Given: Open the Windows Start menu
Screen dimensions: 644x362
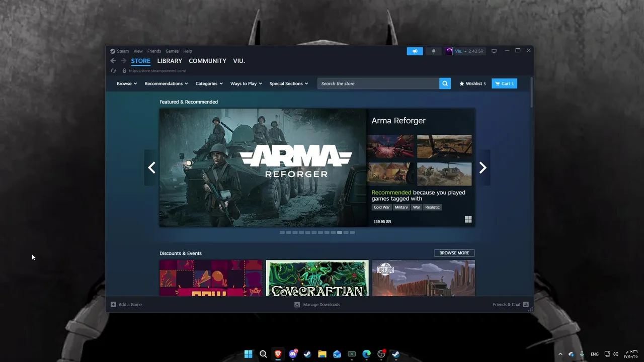Looking at the screenshot, I should pyautogui.click(x=249, y=354).
